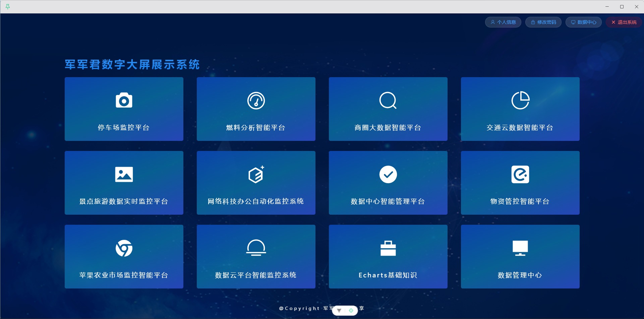Image resolution: width=644 pixels, height=319 pixels.
Task: Open the 物资管控智能平台 card label
Action: [520, 201]
